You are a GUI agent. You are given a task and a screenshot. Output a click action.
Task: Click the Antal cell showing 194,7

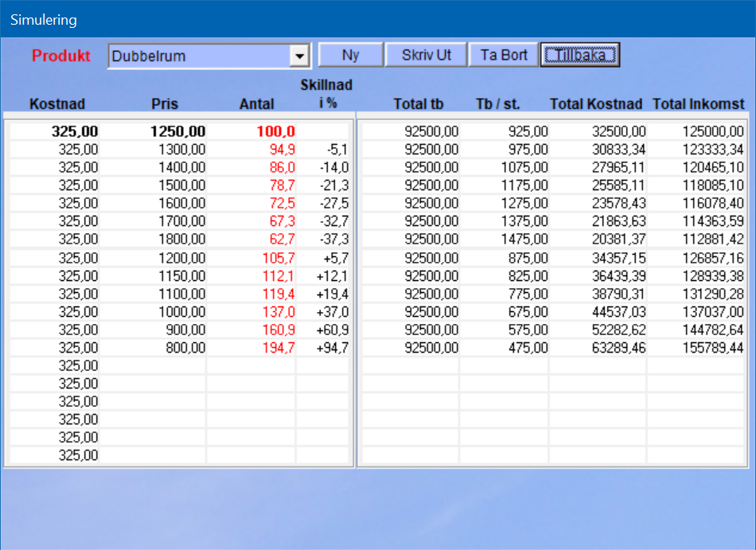[x=251, y=348]
